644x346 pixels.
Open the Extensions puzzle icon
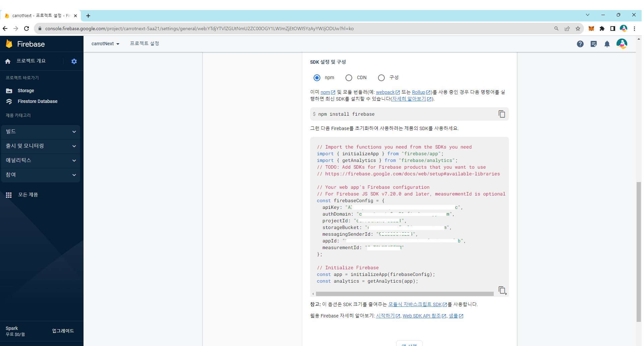pos(602,28)
